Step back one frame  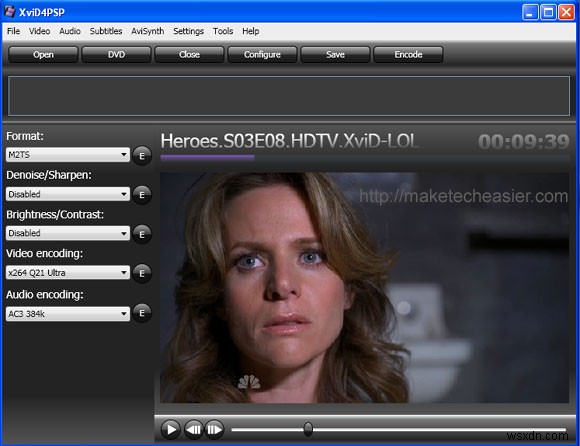pos(194,429)
